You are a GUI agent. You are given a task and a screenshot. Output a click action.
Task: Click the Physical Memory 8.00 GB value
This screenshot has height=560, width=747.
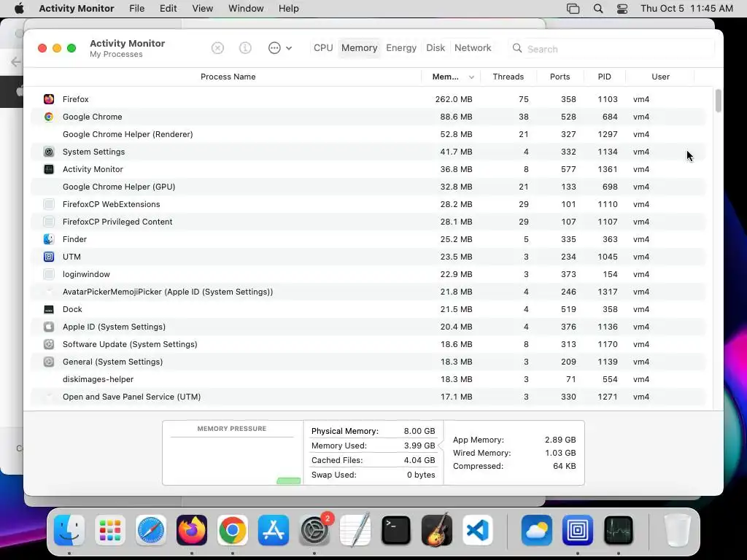(419, 431)
